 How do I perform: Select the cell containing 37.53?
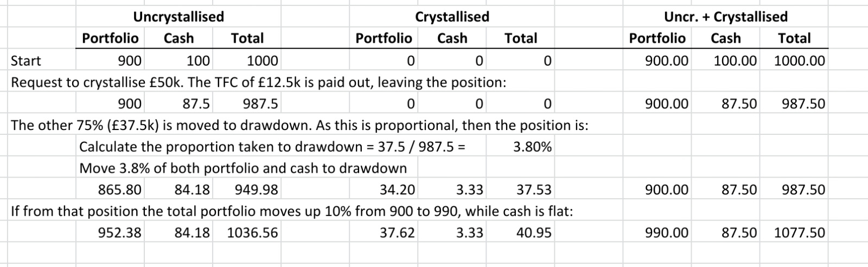click(x=534, y=190)
